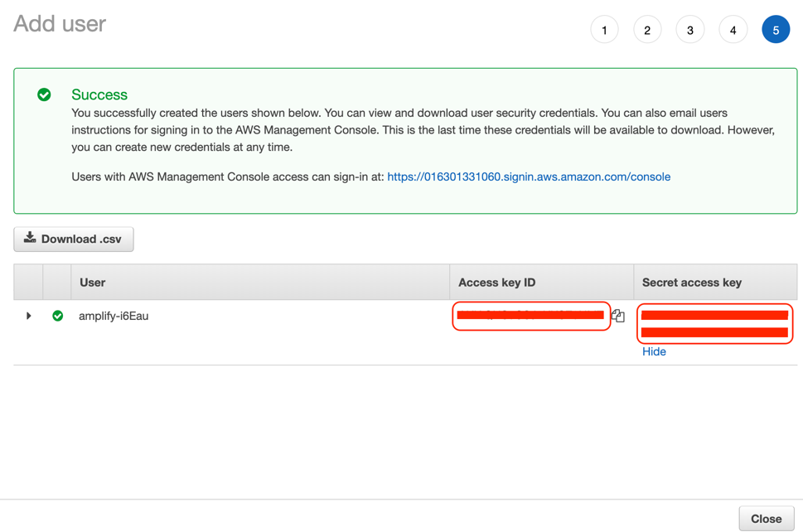Expand the amplify-i6Eau user row

(29, 316)
